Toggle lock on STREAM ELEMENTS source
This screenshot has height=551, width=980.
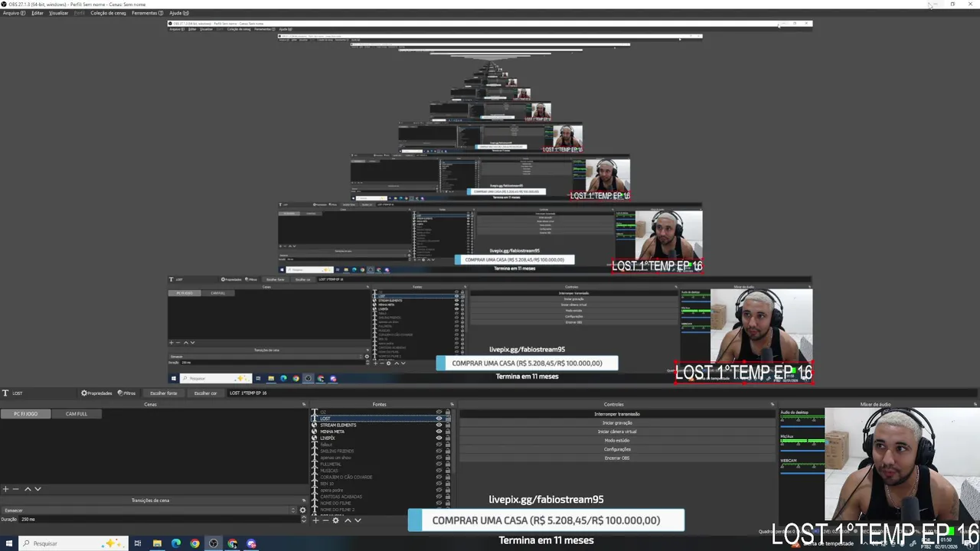[x=448, y=425]
